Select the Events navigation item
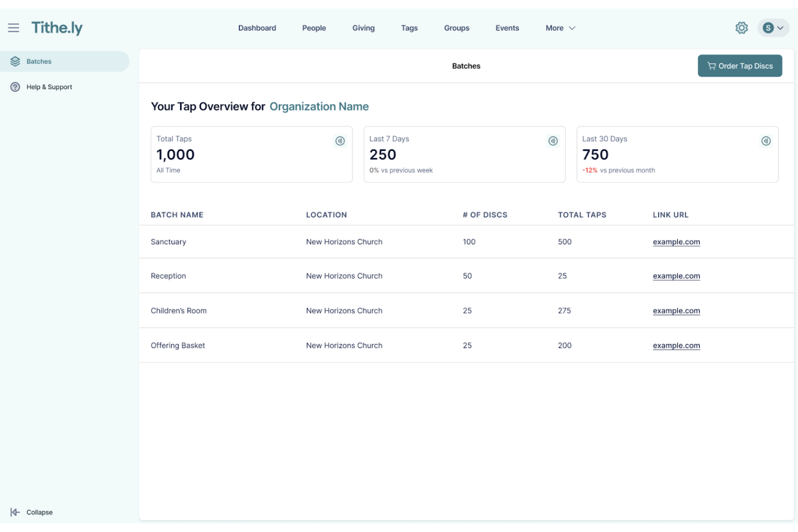Screen dimensions: 798x532 click(x=507, y=27)
